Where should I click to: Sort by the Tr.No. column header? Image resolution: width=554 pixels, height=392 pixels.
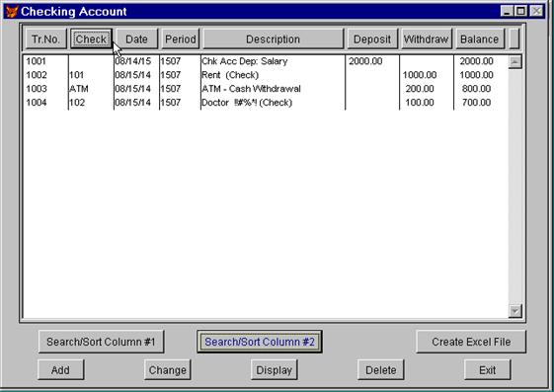pyautogui.click(x=45, y=39)
